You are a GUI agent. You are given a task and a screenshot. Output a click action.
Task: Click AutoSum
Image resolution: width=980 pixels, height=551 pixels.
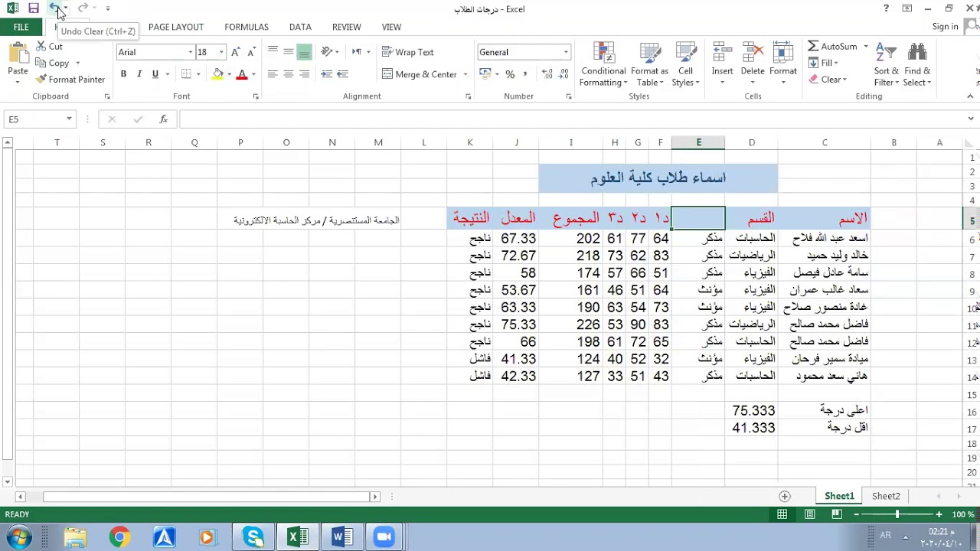click(832, 47)
